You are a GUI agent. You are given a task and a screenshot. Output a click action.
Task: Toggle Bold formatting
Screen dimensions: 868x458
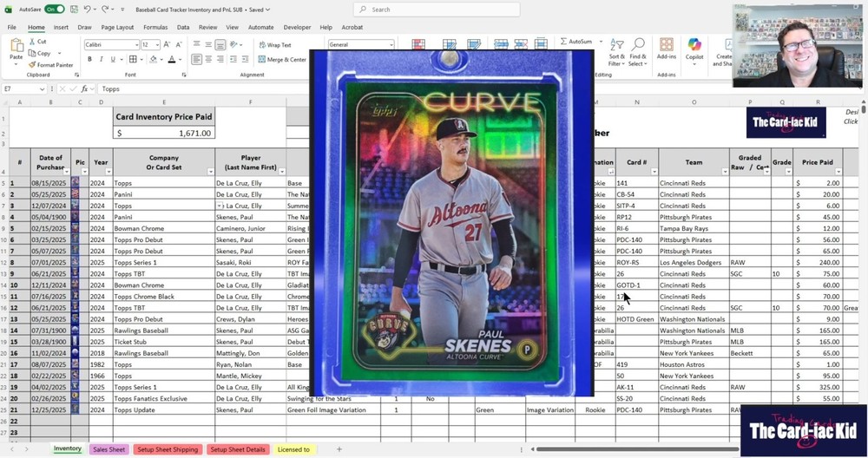point(89,59)
